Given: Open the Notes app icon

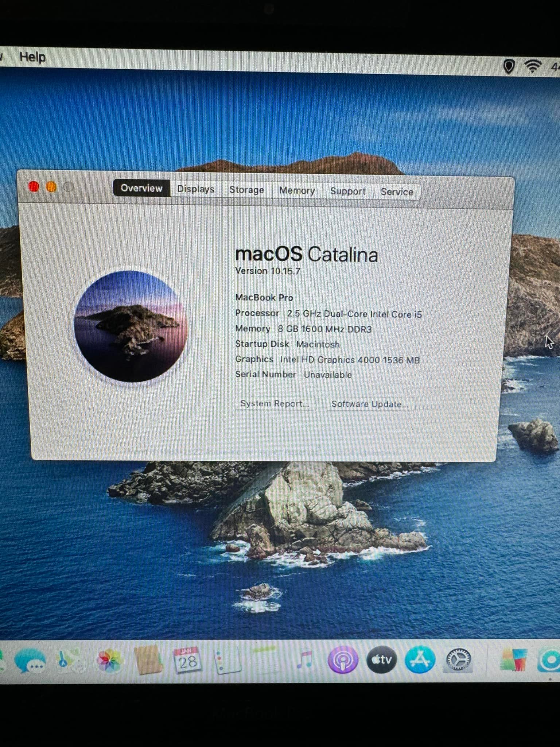Looking at the screenshot, I should [266, 660].
